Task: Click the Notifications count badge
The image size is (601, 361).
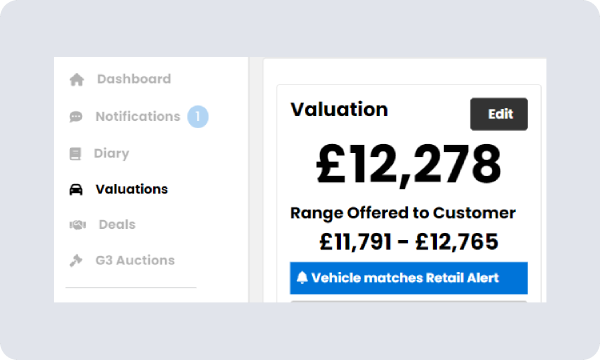Action: tap(198, 117)
